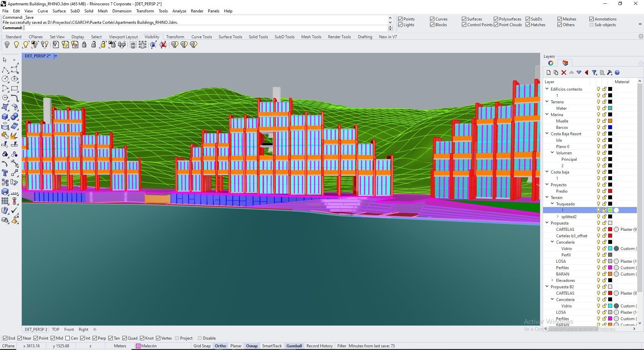Collapse the Costa Baja Resort layer

547,134
